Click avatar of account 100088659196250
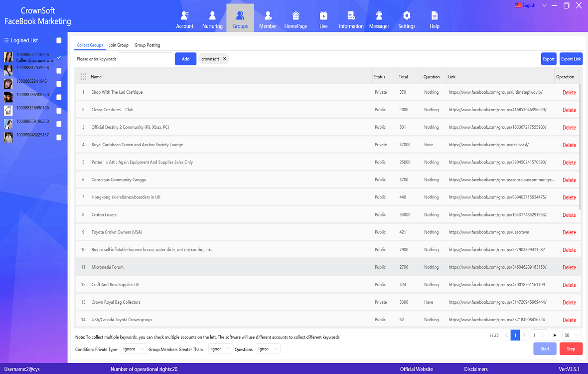588x374 pixels. coord(8,124)
